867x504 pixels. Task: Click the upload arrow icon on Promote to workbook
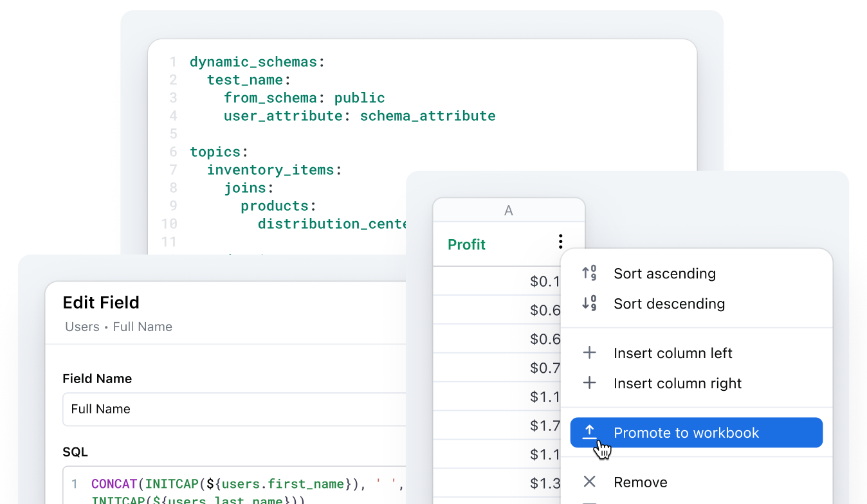click(x=589, y=432)
